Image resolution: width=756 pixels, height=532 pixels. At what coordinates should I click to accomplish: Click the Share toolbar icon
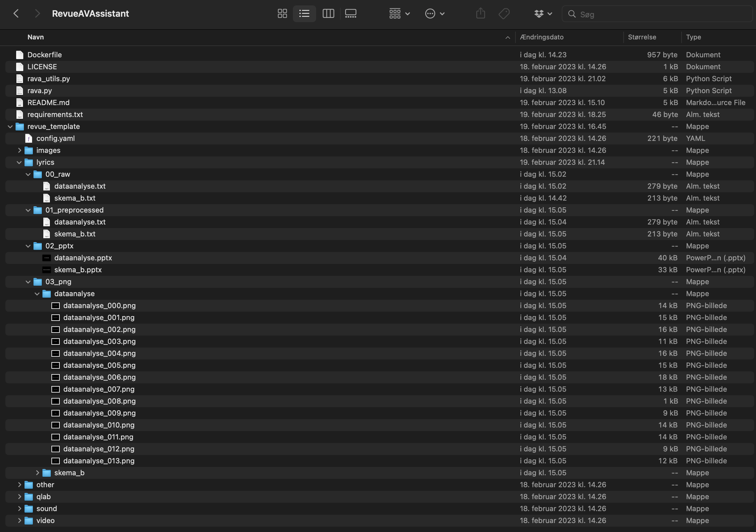480,13
